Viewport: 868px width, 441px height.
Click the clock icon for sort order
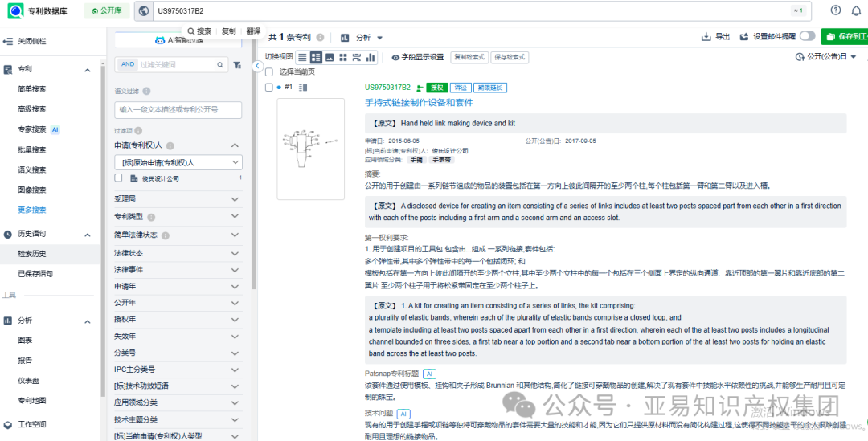(x=800, y=57)
